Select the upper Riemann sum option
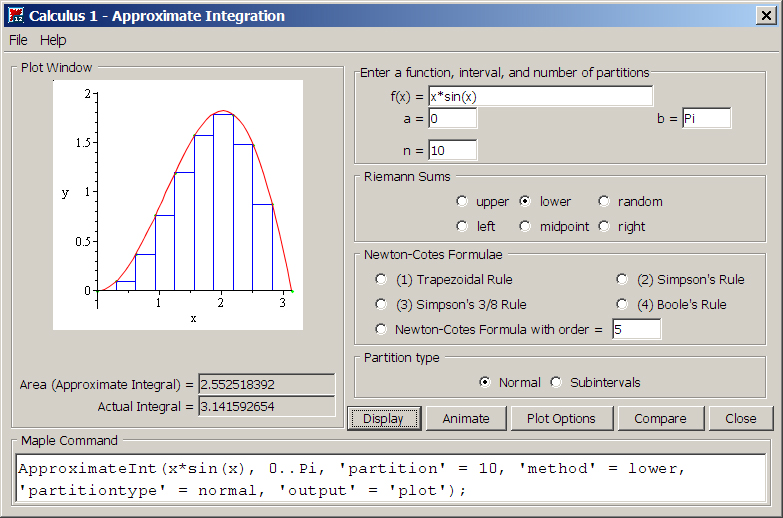Screen dimensions: 783x518 [462, 202]
